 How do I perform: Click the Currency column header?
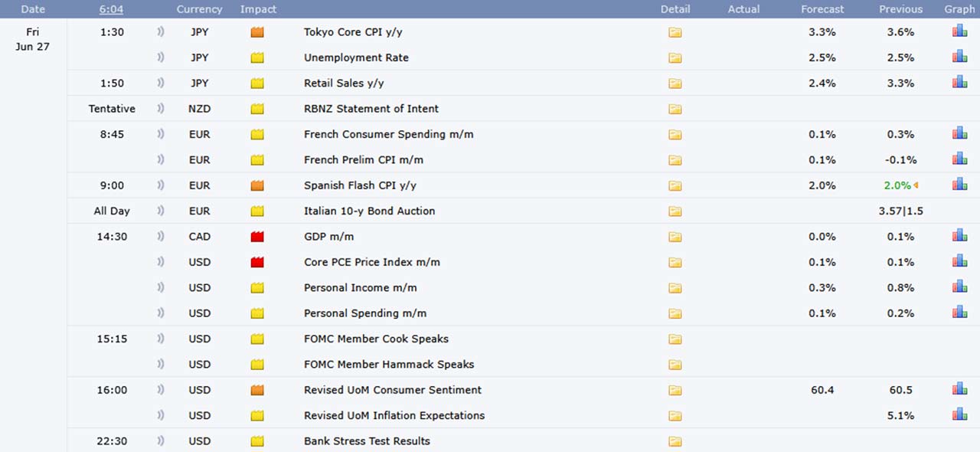tap(199, 9)
